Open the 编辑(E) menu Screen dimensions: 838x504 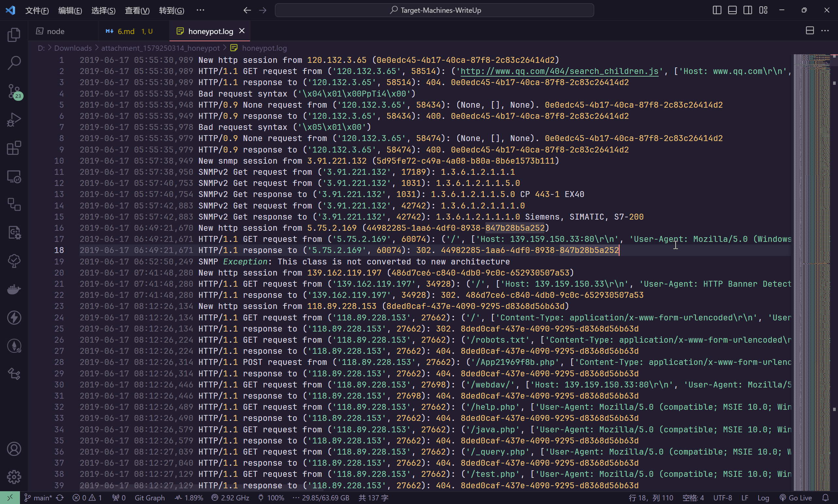[70, 10]
